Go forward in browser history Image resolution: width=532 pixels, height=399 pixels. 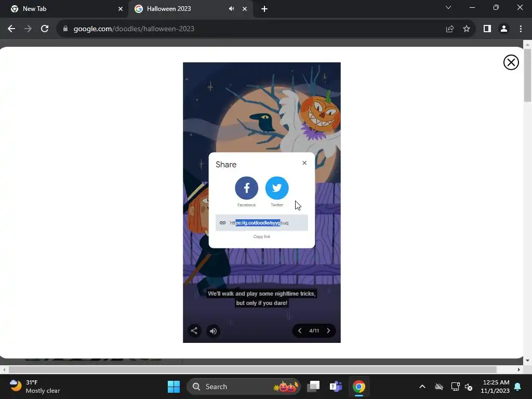point(28,29)
